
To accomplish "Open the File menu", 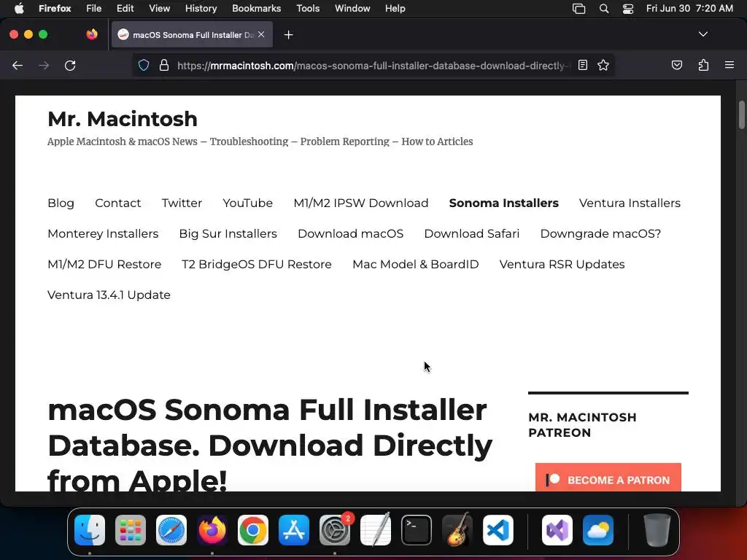I will coord(94,8).
